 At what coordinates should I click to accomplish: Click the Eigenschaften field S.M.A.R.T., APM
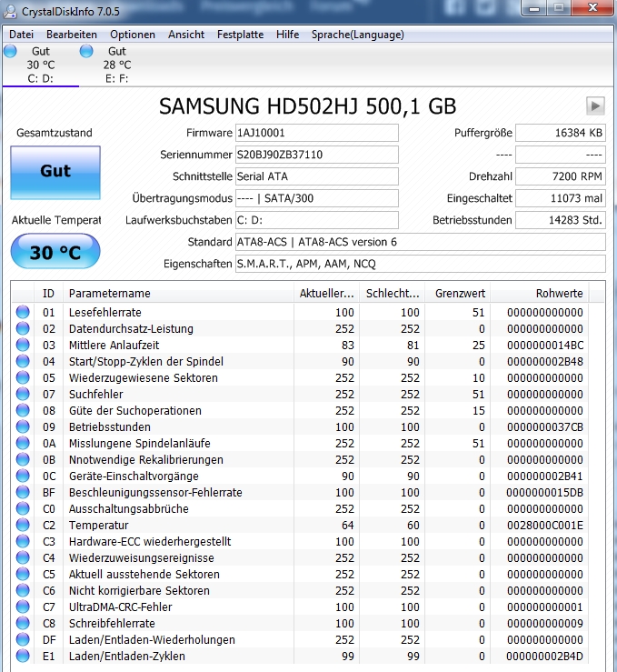coord(421,264)
